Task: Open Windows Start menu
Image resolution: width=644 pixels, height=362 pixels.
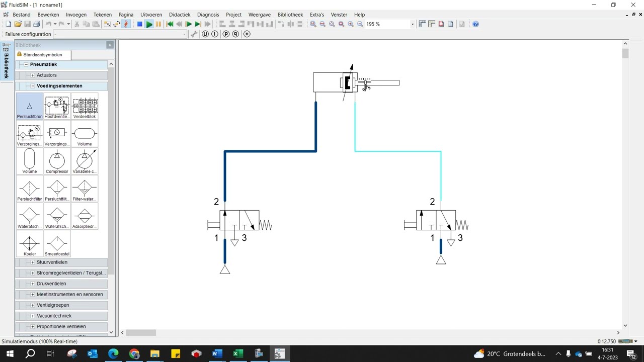Action: [x=10, y=353]
